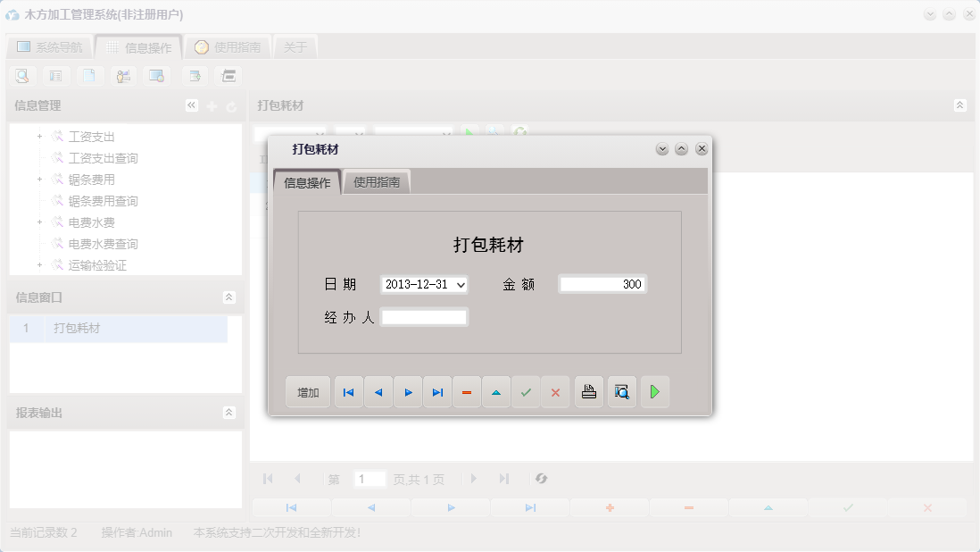Open print preview icon next to printer icon
Viewport: 980px width, 552px height.
(622, 391)
